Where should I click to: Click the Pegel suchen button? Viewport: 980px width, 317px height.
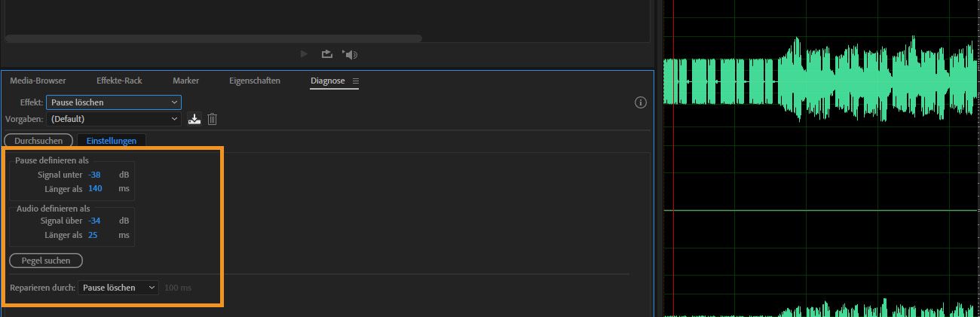[46, 261]
